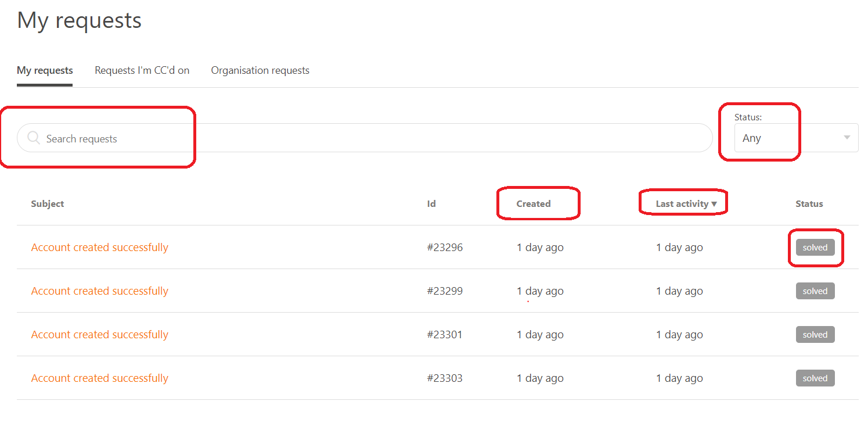This screenshot has height=426, width=868.
Task: Open Requests I'm CC'd on tab
Action: click(x=142, y=70)
